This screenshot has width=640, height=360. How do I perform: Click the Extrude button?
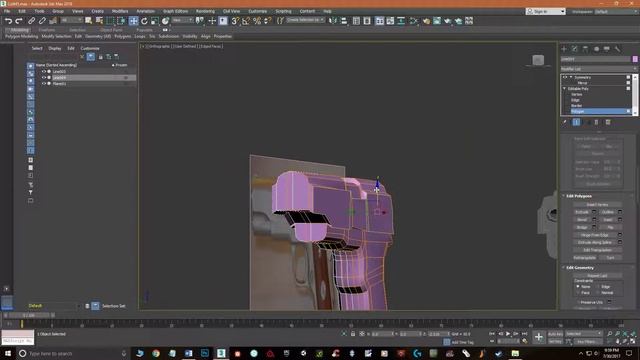pyautogui.click(x=582, y=212)
